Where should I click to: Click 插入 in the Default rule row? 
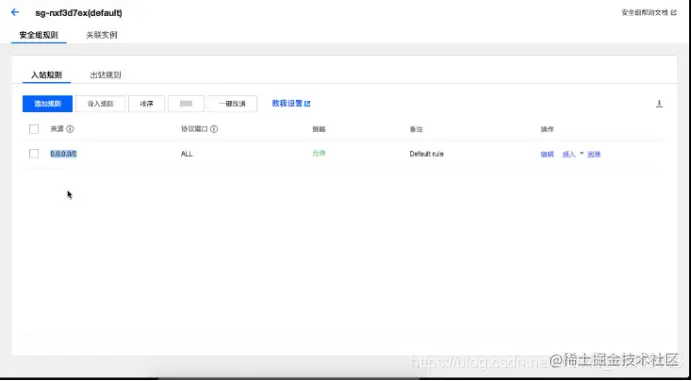569,154
